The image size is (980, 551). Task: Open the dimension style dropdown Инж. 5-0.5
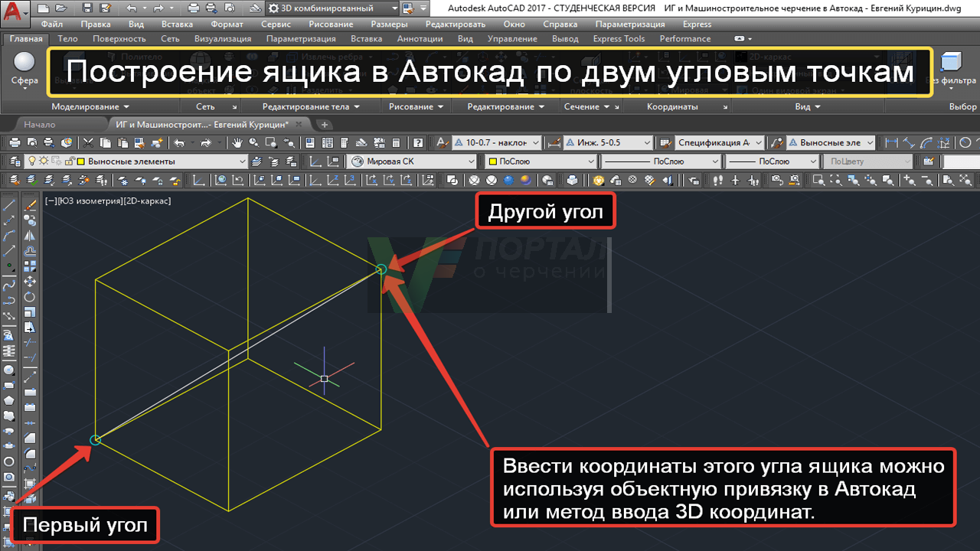pos(609,142)
